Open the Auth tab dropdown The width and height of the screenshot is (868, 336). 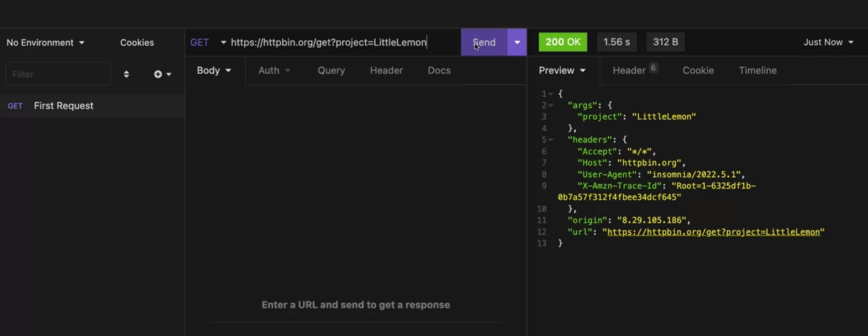(x=274, y=71)
